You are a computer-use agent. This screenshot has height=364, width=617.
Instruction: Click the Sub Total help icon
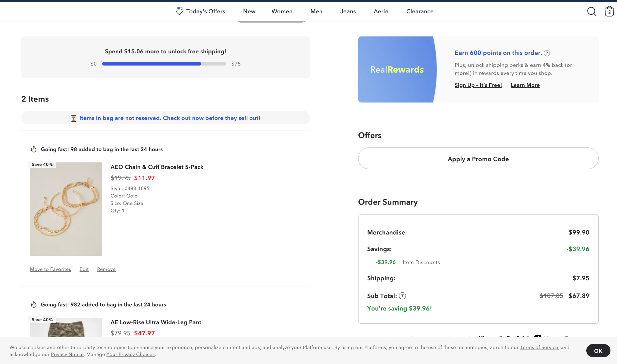point(402,296)
